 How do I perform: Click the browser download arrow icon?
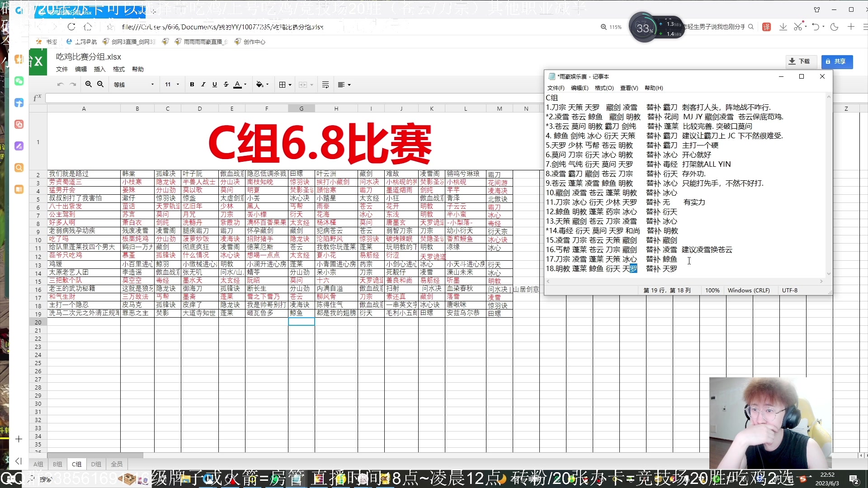[783, 27]
